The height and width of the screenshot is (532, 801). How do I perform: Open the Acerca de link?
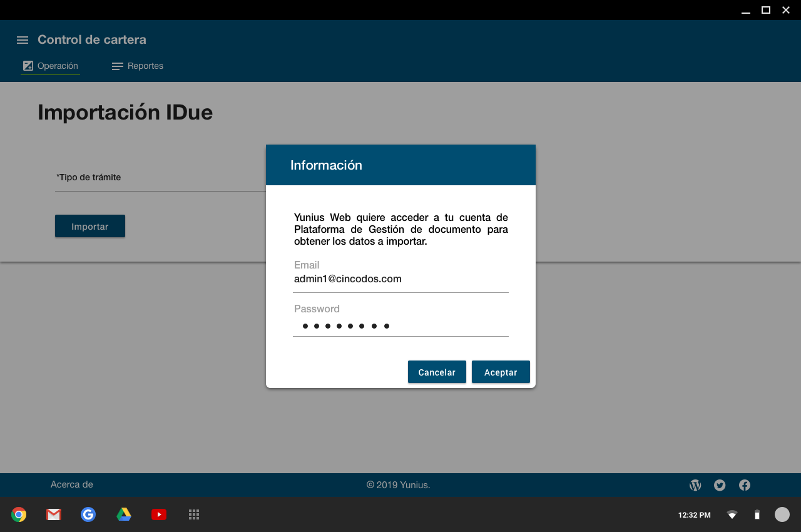(x=72, y=484)
